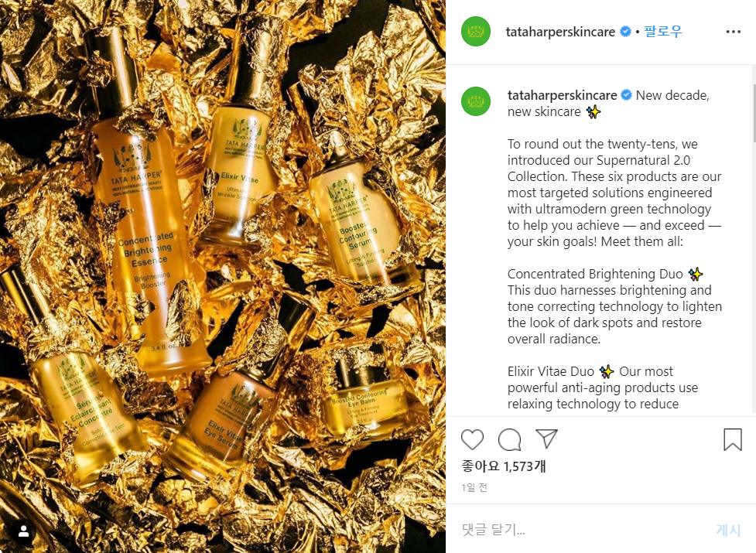Open header tataharperskincare profile avatar
Viewport: 756px width, 553px height.
tap(476, 32)
